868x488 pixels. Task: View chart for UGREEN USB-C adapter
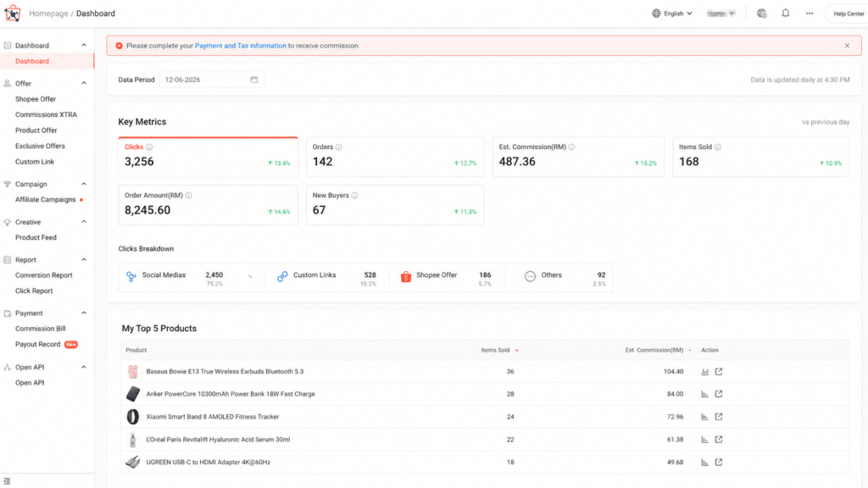[704, 462]
